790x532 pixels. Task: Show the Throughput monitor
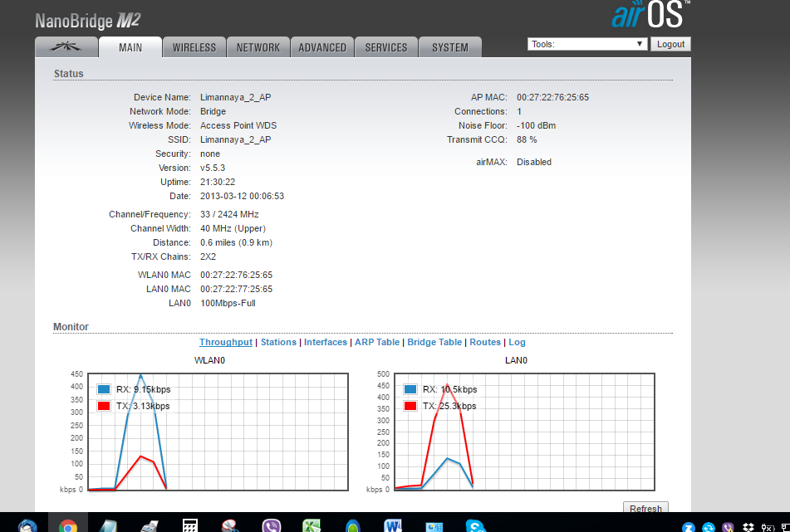coord(226,342)
